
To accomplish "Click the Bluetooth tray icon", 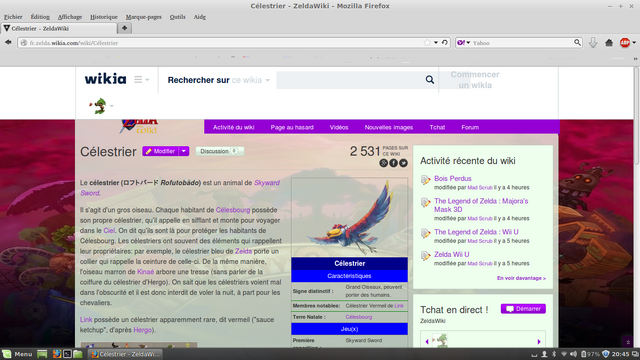I will pyautogui.click(x=554, y=354).
